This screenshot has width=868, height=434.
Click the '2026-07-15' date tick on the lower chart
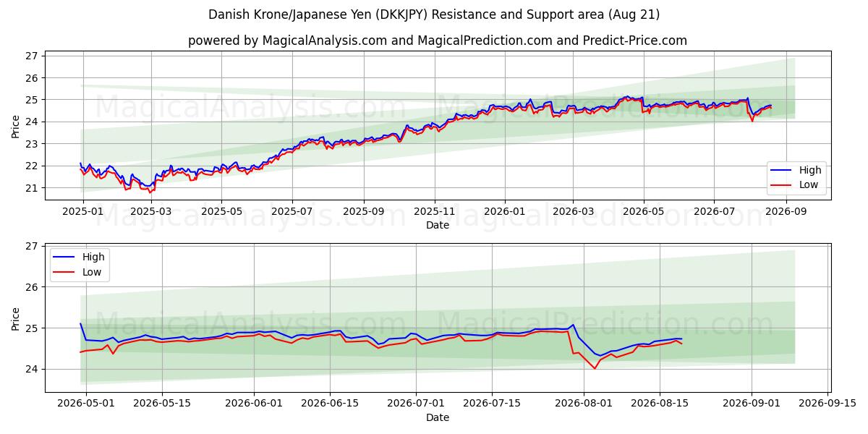[492, 404]
